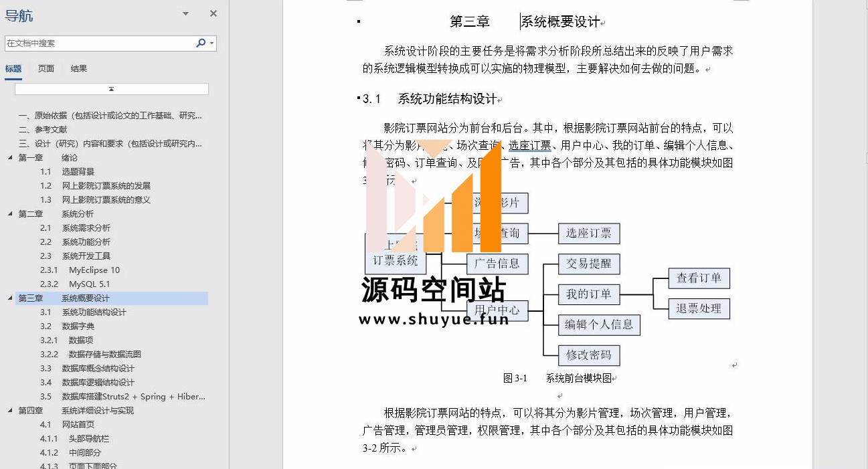The width and height of the screenshot is (868, 469).
Task: Switch to the 结果 tab
Action: coord(79,68)
